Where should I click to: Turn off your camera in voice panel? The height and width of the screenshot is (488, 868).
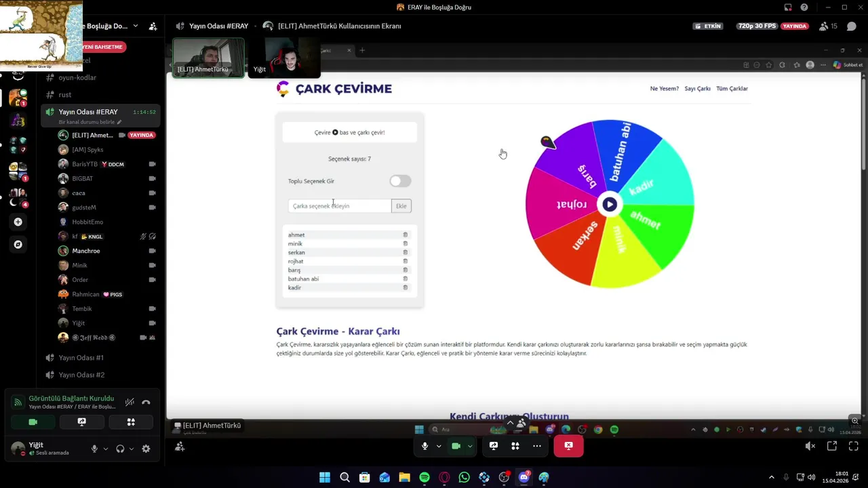tap(33, 422)
